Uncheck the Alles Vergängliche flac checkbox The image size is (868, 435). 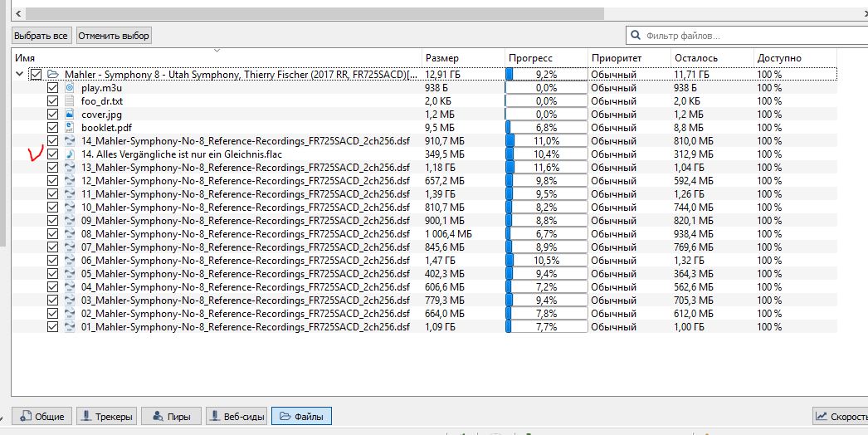tap(52, 154)
